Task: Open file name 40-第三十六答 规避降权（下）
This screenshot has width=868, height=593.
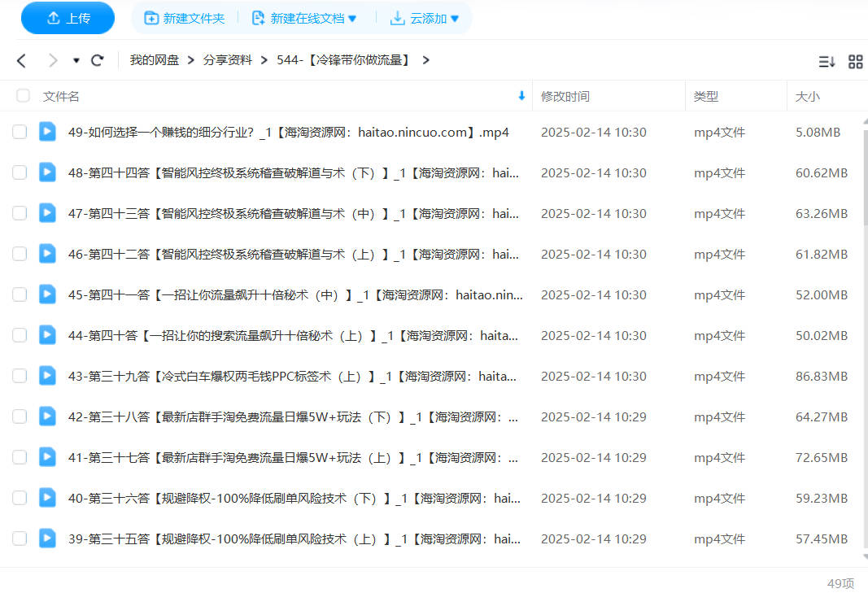Action: [x=294, y=499]
